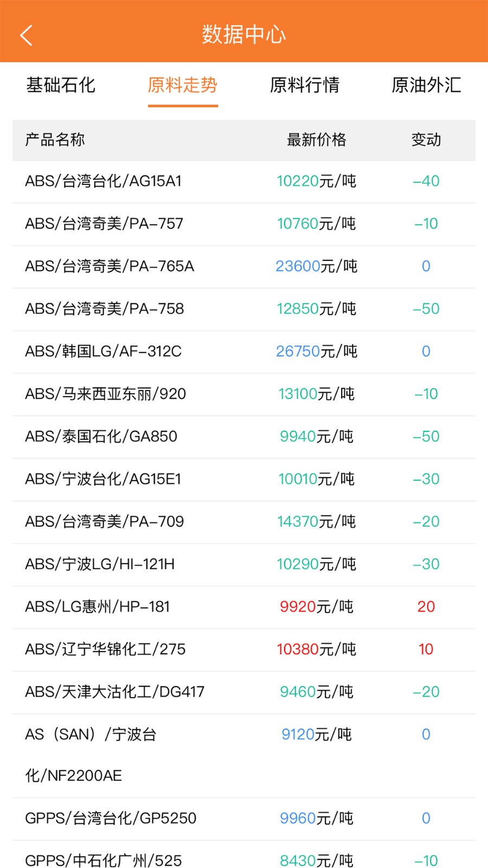Viewport: 488px width, 868px height.
Task: Open the 原料行情 tab
Action: click(305, 85)
